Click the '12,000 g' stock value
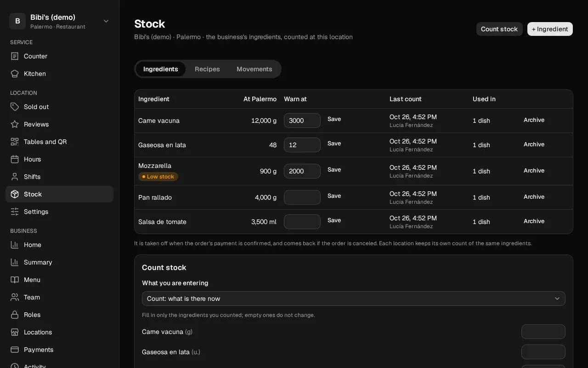Image resolution: width=588 pixels, height=368 pixels. click(x=264, y=121)
